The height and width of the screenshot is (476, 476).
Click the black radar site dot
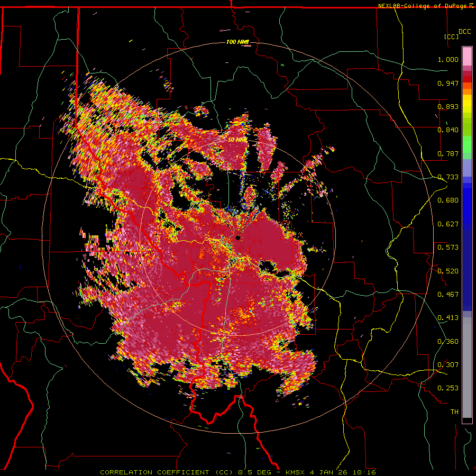[237, 237]
